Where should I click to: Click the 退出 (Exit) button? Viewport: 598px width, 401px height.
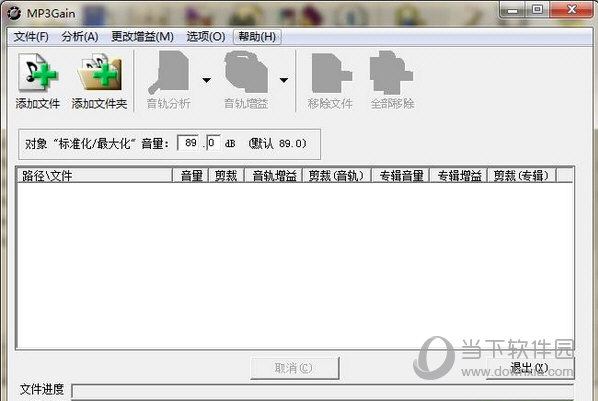(x=530, y=368)
